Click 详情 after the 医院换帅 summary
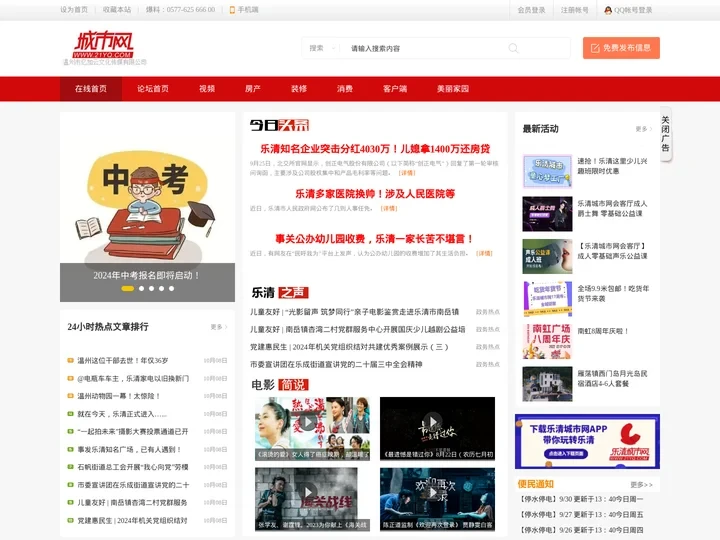This screenshot has height=540, width=720. 389,208
